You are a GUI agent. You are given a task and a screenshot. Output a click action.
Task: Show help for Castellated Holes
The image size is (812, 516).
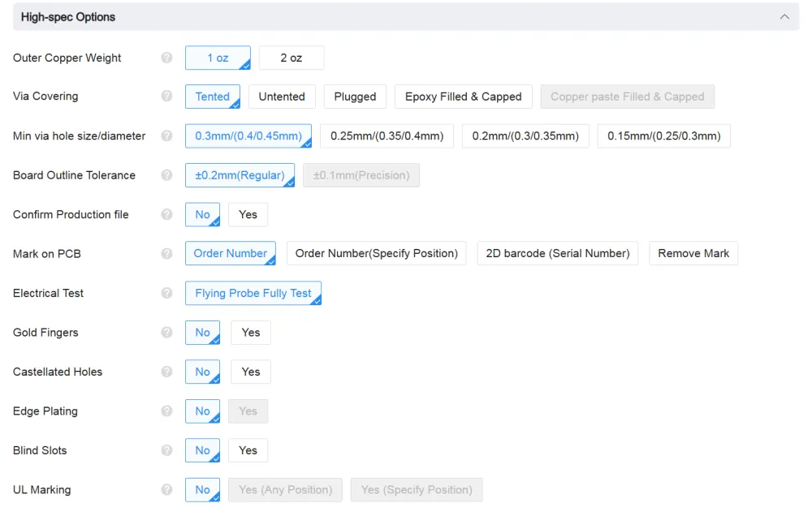pos(166,372)
